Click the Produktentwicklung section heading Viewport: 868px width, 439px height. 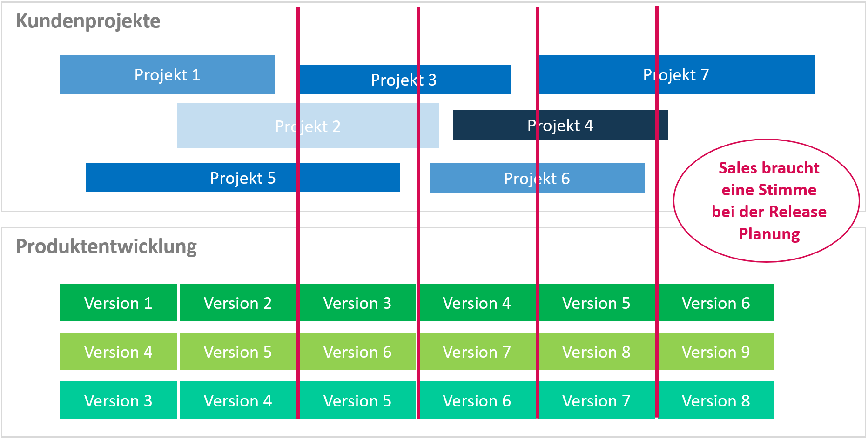point(106,246)
